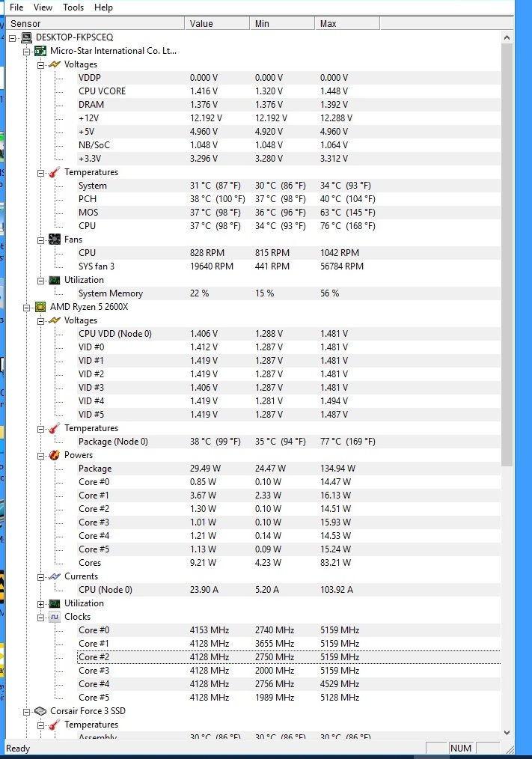Collapse the motherboard Temperatures section

point(41,173)
